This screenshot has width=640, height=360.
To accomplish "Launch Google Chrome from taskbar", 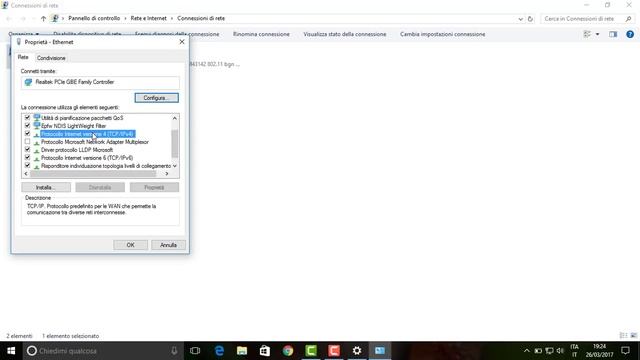I will (288, 351).
